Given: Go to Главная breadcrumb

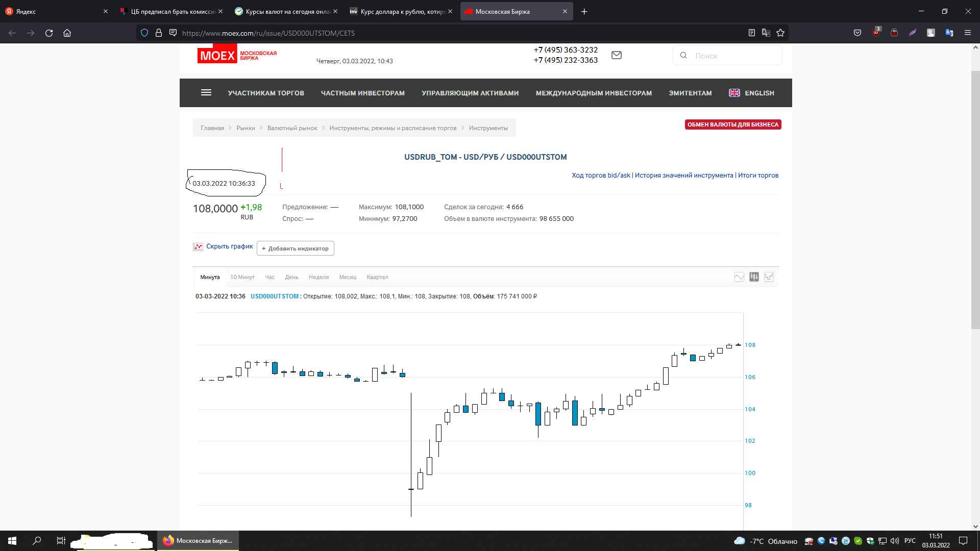Looking at the screenshot, I should 212,128.
